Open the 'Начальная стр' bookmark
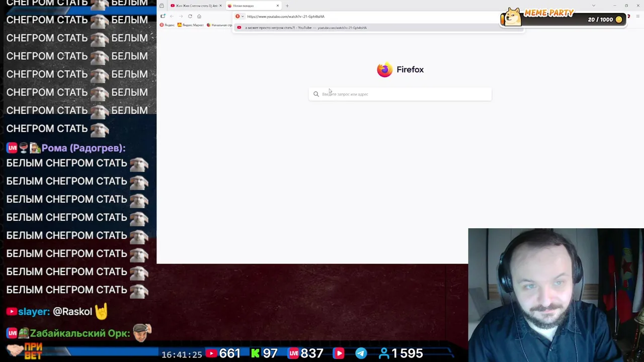 pos(219,25)
